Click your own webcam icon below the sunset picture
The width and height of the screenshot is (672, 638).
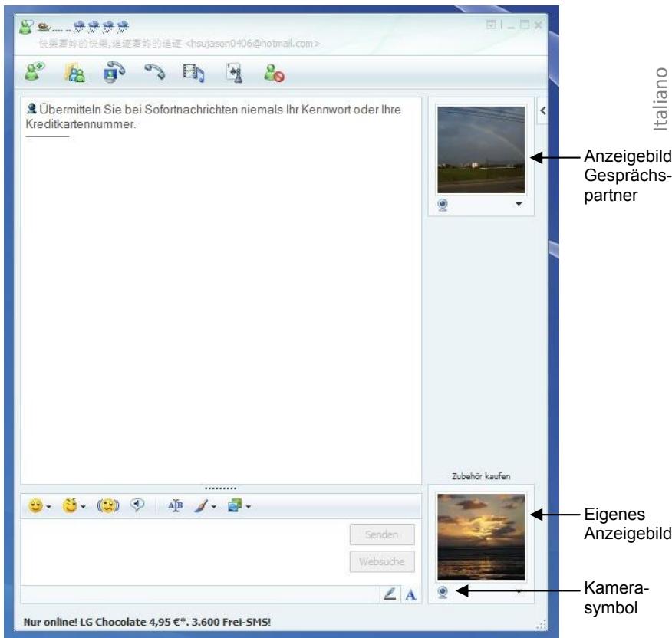(443, 592)
